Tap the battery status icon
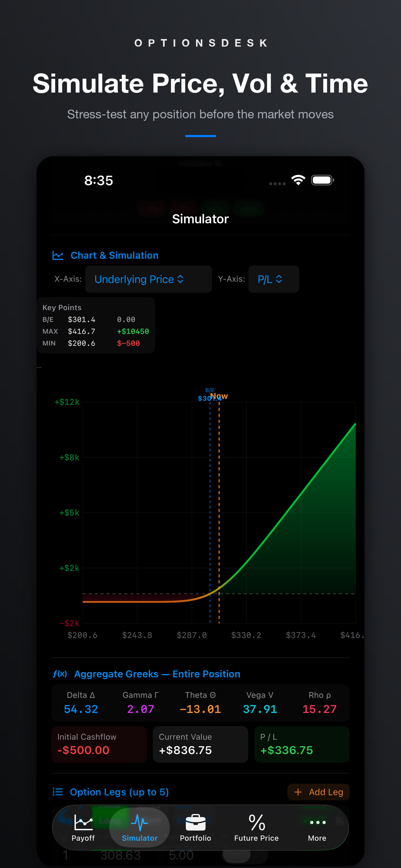This screenshot has height=868, width=401. pyautogui.click(x=323, y=180)
